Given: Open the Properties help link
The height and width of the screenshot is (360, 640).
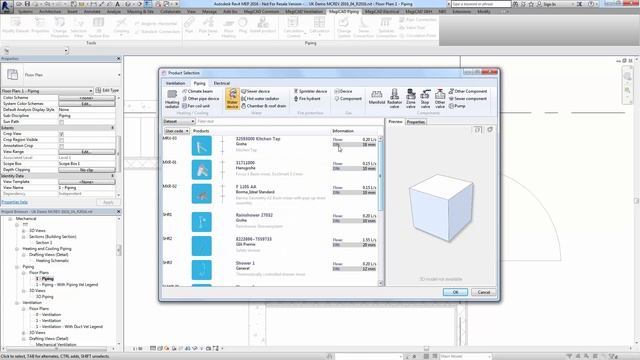Looking at the screenshot, I should (14, 202).
